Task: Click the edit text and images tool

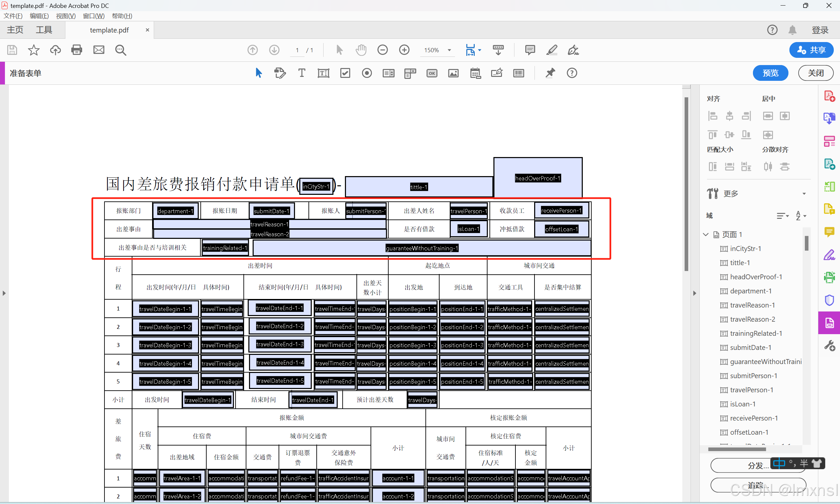Action: pyautogui.click(x=280, y=73)
